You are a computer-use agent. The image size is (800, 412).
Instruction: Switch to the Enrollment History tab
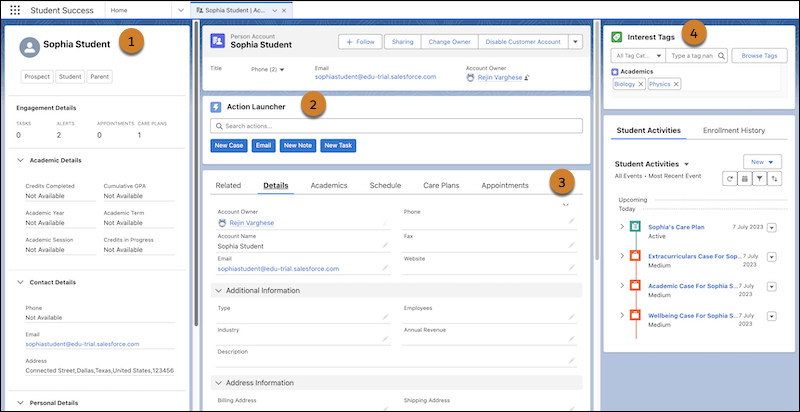(734, 131)
